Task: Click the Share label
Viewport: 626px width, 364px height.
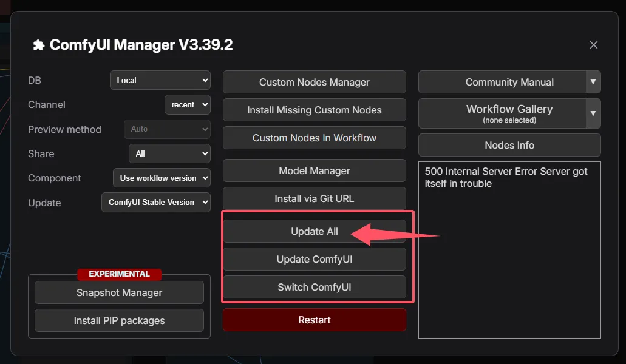Action: tap(41, 153)
